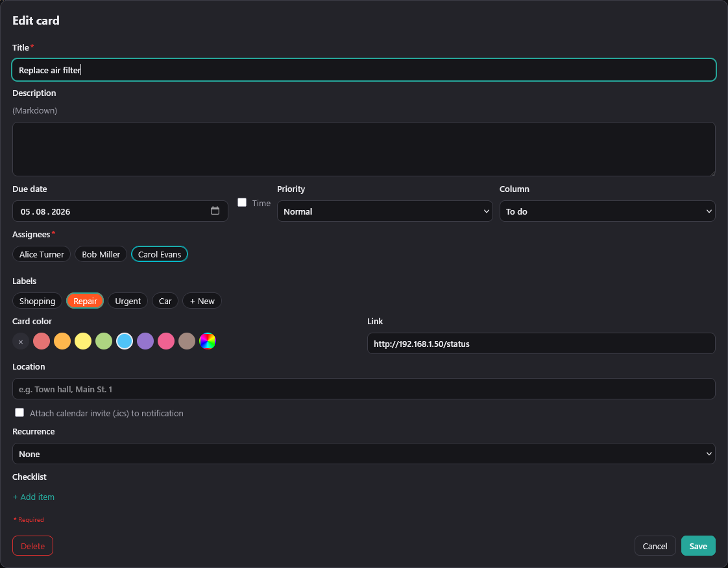Click the Link field with the status URL
Screen dimensions: 728x568
(541, 344)
